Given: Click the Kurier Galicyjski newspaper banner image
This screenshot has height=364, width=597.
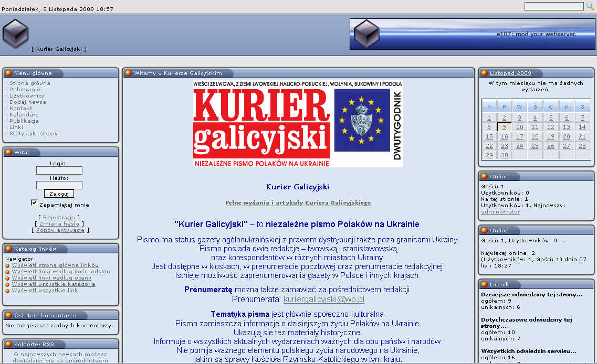Looking at the screenshot, I should click(298, 124).
